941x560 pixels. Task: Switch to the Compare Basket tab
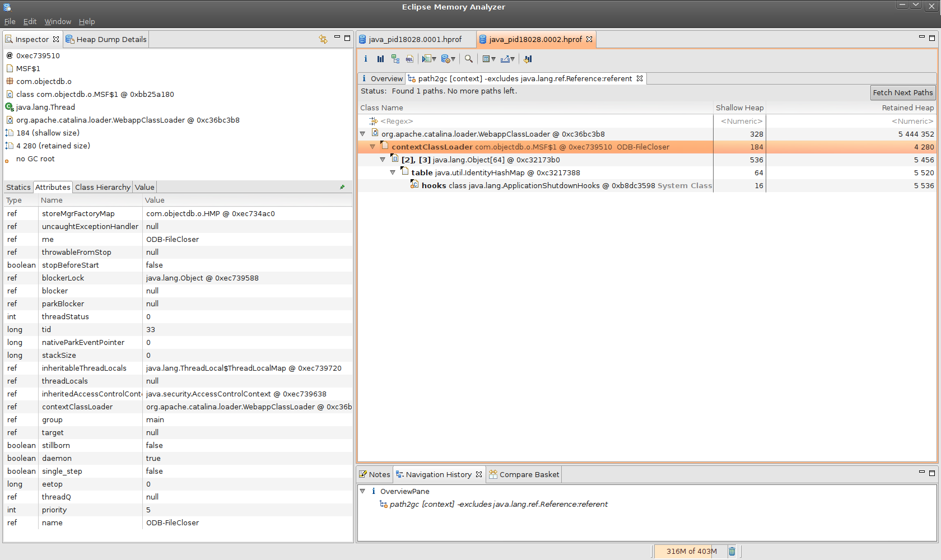[x=524, y=474]
